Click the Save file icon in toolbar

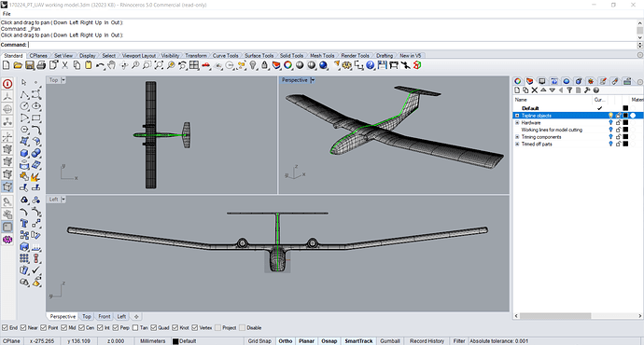coord(30,65)
